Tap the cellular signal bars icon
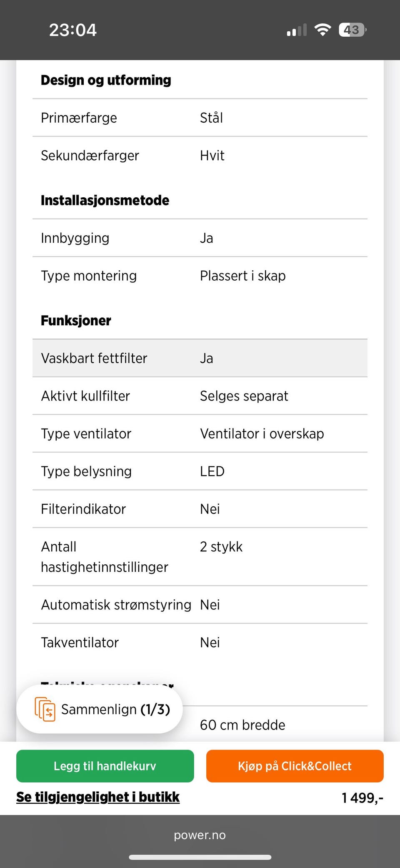The width and height of the screenshot is (400, 868). pos(297,30)
